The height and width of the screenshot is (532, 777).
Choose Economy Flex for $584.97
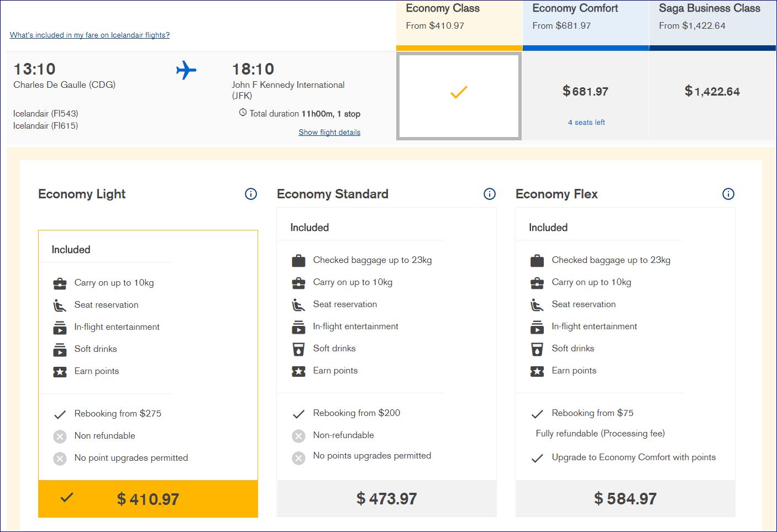pyautogui.click(x=625, y=499)
